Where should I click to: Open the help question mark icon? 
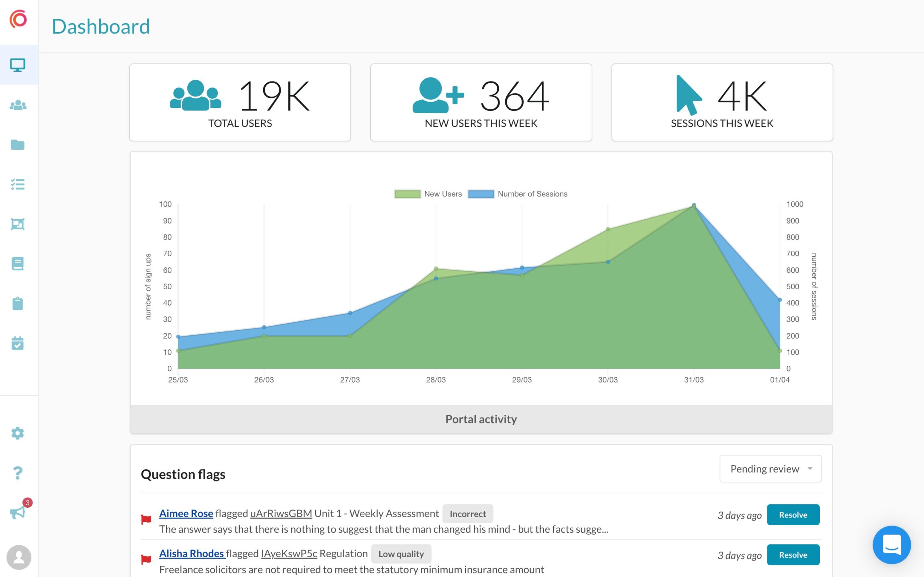coord(18,473)
